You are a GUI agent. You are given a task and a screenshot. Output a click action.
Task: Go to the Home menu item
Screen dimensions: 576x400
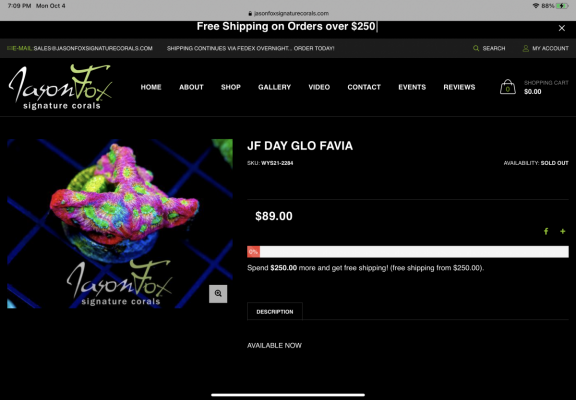coord(151,87)
